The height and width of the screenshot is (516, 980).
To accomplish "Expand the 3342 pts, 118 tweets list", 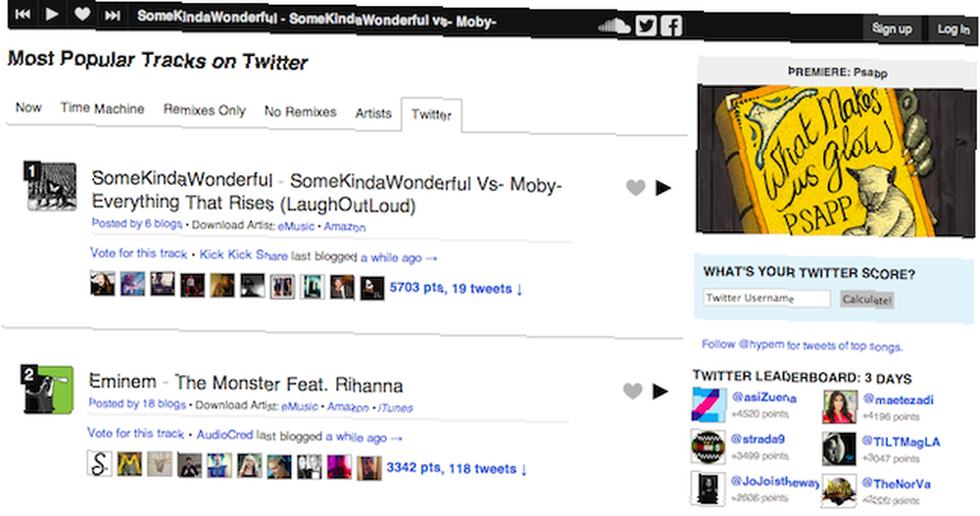I will pyautogui.click(x=457, y=469).
